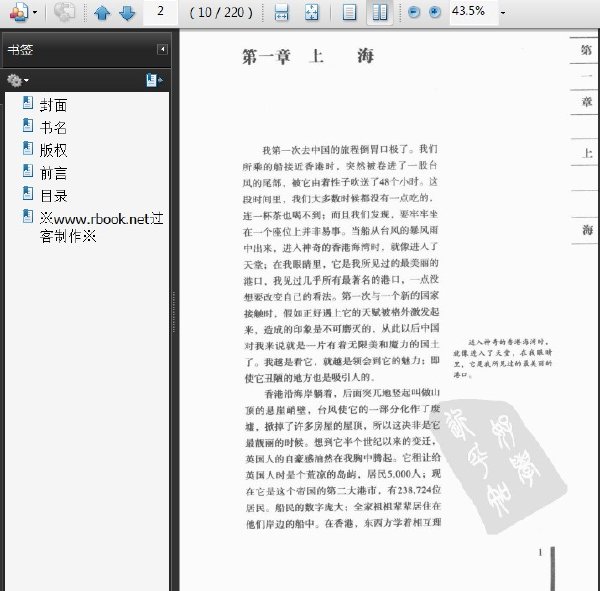Go to next page with down arrow

tap(127, 12)
